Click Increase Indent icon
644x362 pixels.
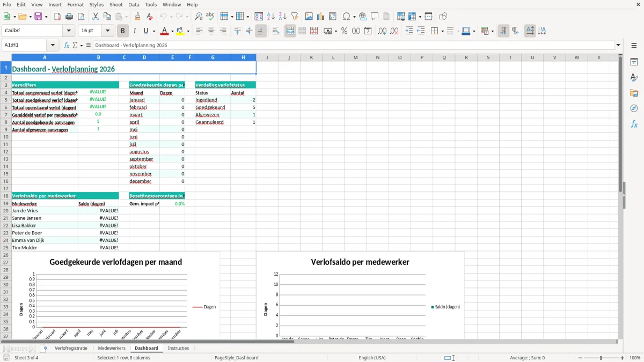click(x=409, y=31)
